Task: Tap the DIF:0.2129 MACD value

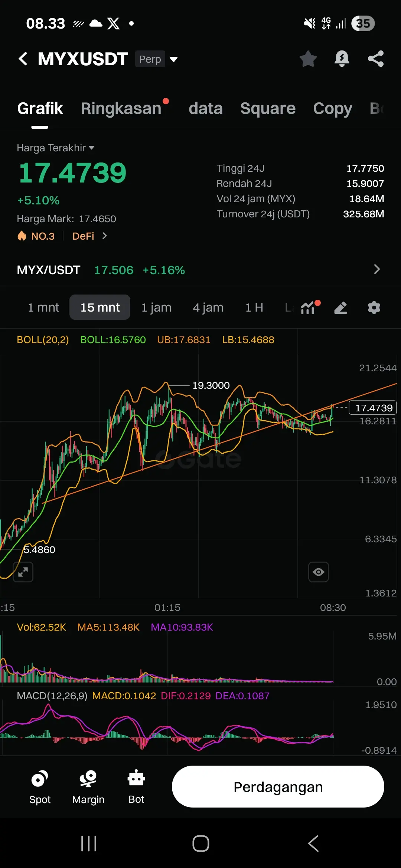Action: pyautogui.click(x=186, y=696)
